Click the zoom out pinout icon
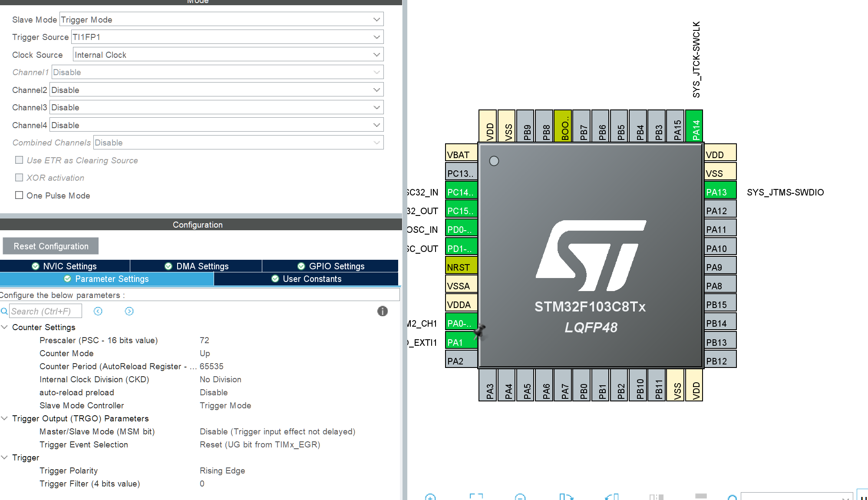The width and height of the screenshot is (868, 500). pyautogui.click(x=520, y=497)
